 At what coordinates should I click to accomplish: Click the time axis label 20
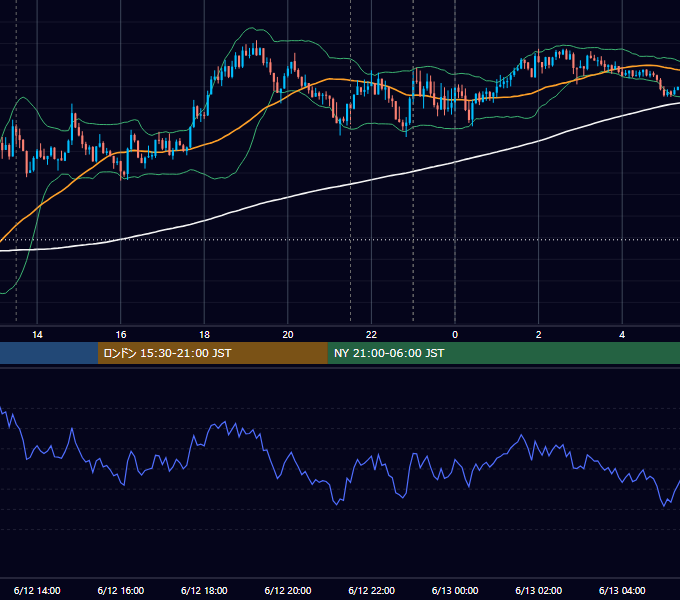point(288,335)
